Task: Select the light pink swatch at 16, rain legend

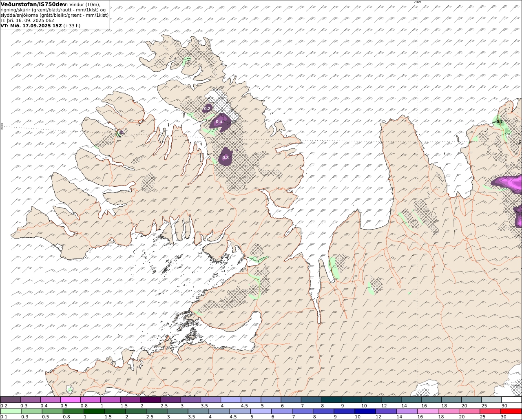Action: click(428, 411)
